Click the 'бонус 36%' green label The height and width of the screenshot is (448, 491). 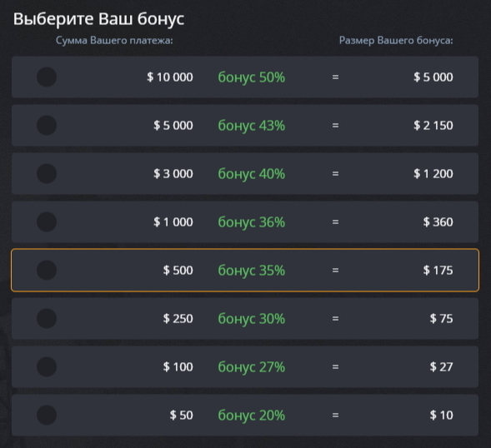tap(252, 222)
